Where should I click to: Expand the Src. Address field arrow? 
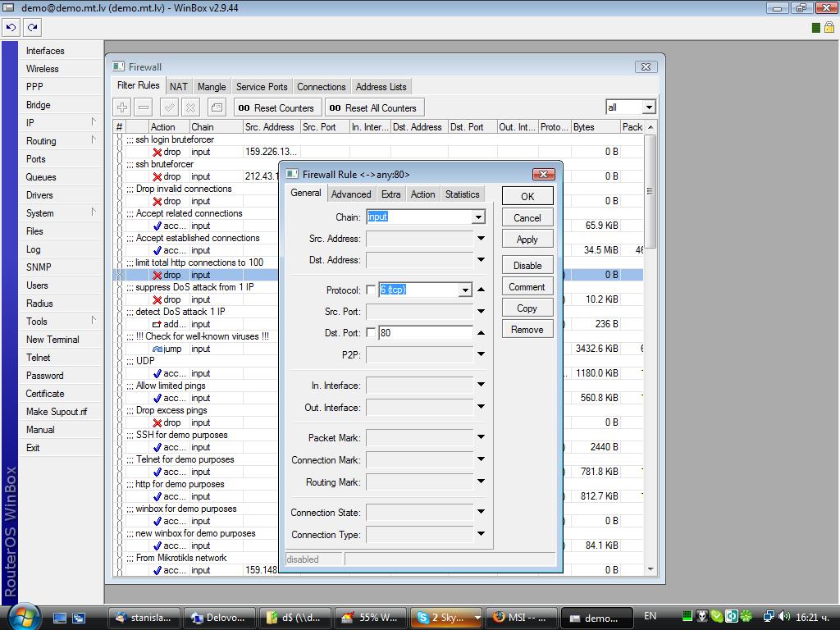pyautogui.click(x=481, y=239)
